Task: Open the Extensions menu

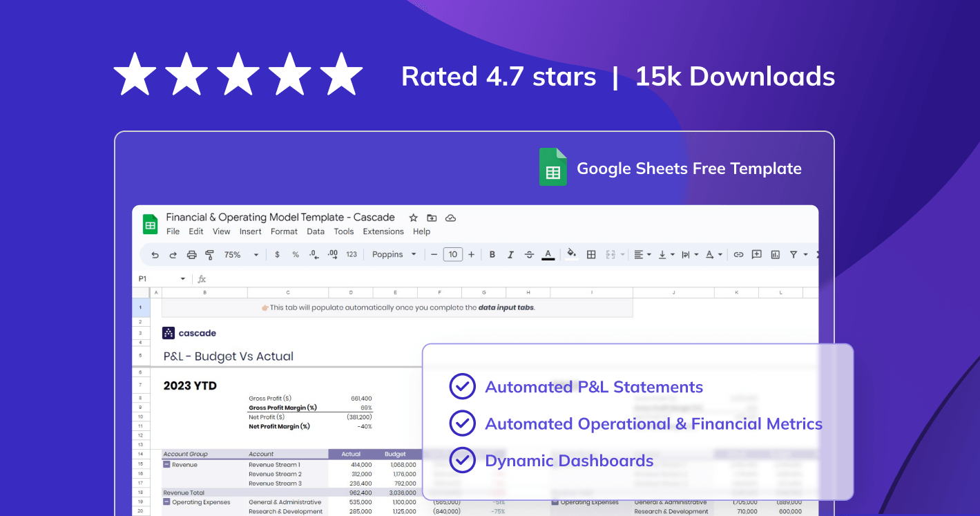Action: coord(383,231)
